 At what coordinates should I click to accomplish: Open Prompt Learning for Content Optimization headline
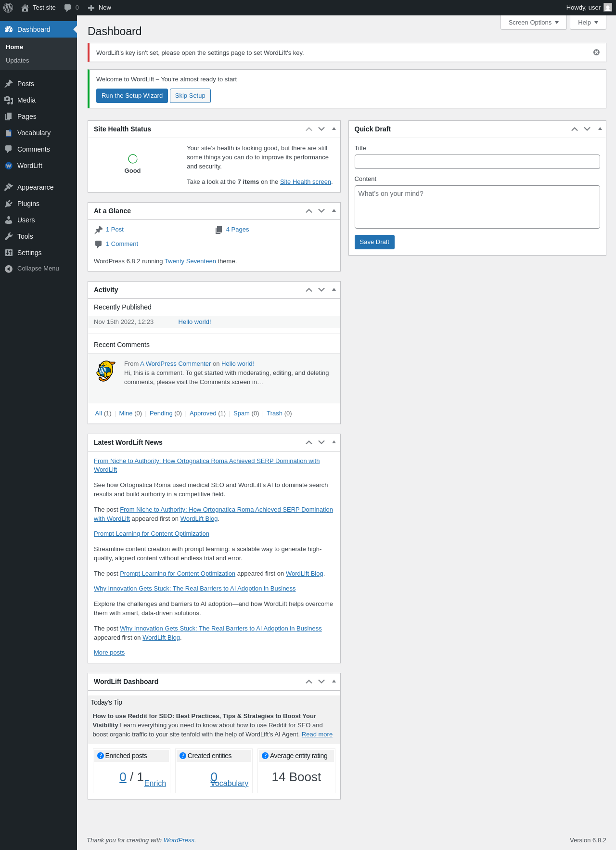pyautogui.click(x=152, y=534)
